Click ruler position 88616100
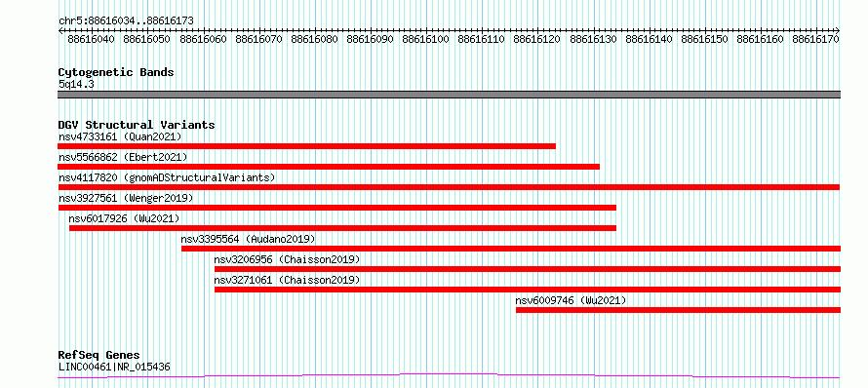The image size is (868, 388). (425, 39)
